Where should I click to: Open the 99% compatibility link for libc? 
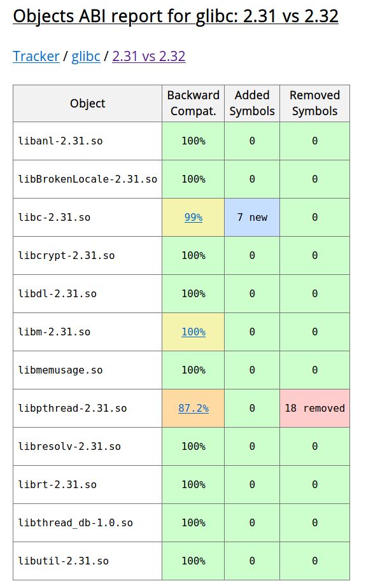tap(193, 217)
